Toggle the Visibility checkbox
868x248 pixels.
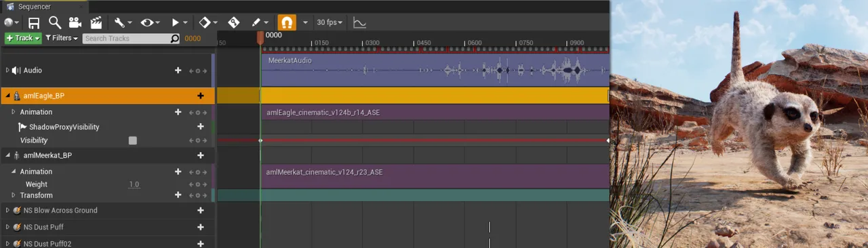click(x=133, y=141)
